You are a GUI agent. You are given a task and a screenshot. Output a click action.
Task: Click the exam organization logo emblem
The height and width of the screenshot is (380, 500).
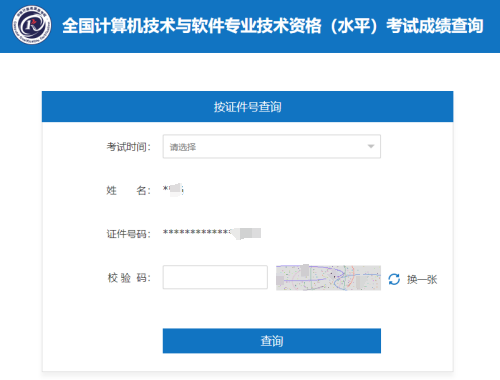[x=32, y=25]
